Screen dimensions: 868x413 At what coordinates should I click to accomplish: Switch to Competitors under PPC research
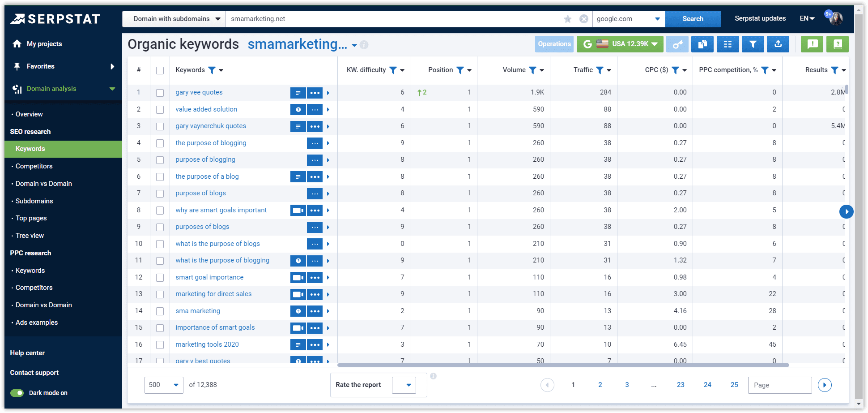[x=34, y=287]
